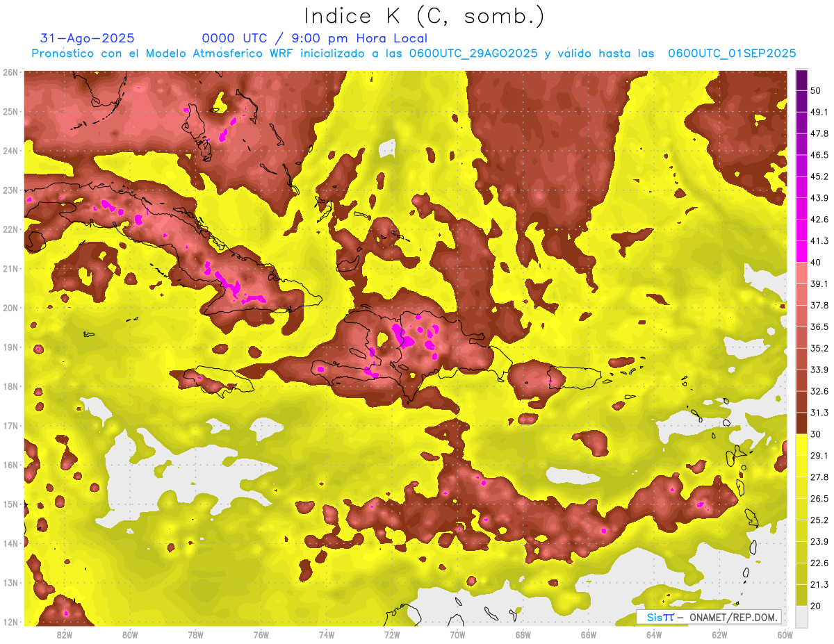Click the colorbar label "37.8"
Viewport: 834px width, 644px height.
(819, 305)
